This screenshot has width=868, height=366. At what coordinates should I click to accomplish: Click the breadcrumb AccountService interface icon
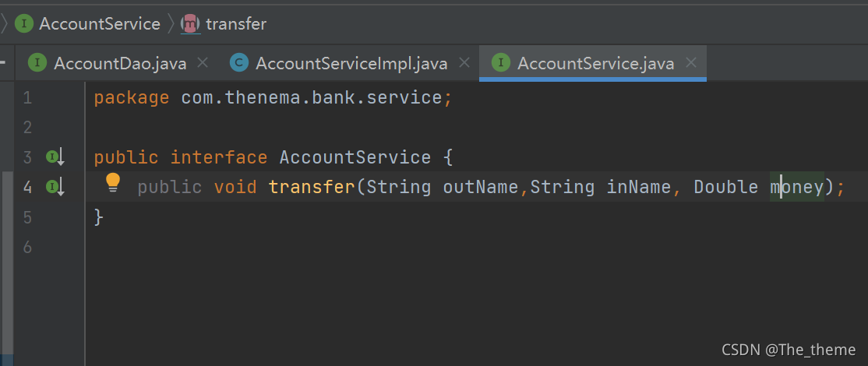click(24, 23)
